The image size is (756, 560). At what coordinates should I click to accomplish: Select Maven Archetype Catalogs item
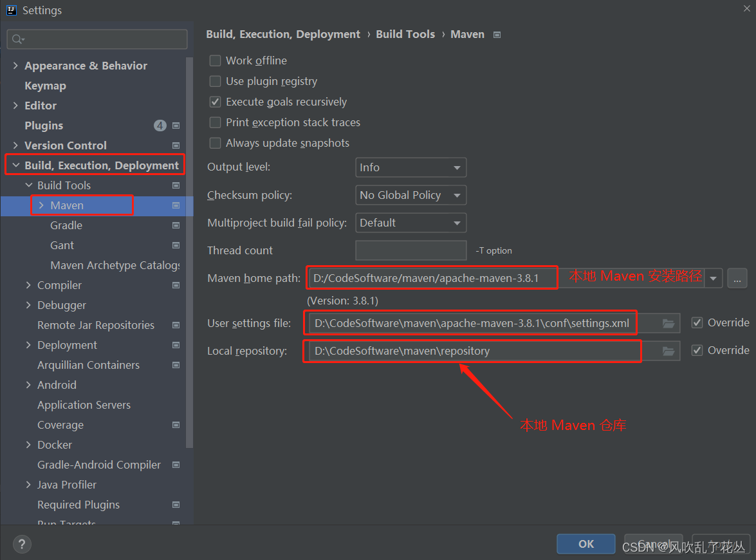(115, 266)
